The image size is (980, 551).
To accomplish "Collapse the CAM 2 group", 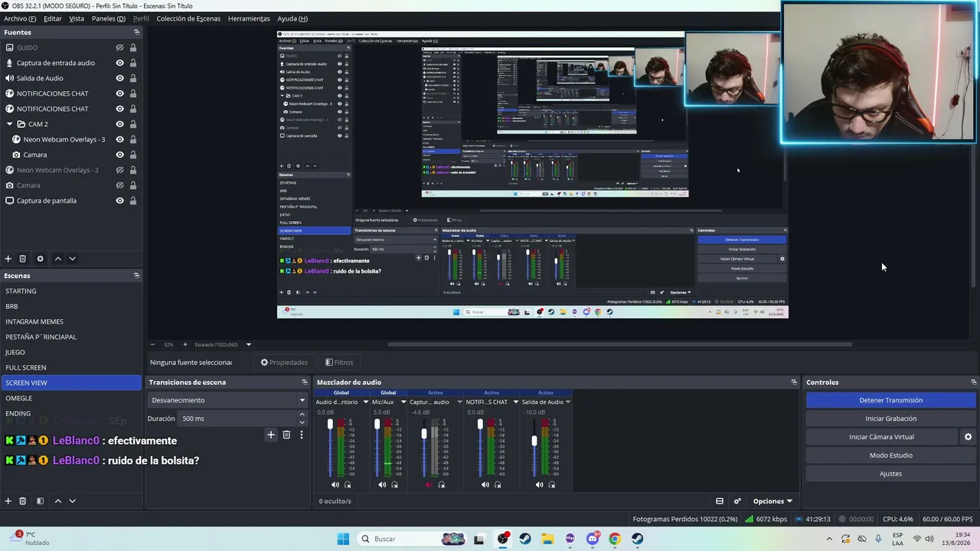I will pyautogui.click(x=9, y=124).
